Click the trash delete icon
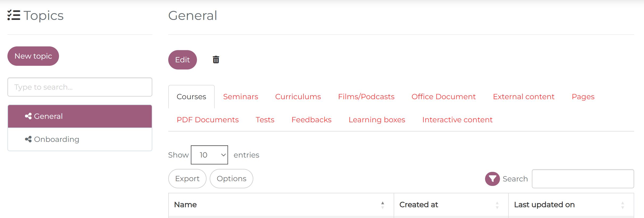Screen dimensions: 644x218 tap(216, 60)
